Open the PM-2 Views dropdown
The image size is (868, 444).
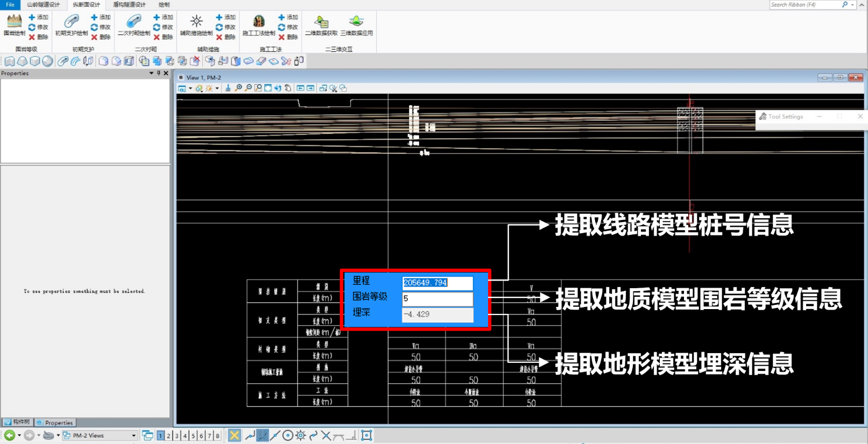click(x=133, y=436)
